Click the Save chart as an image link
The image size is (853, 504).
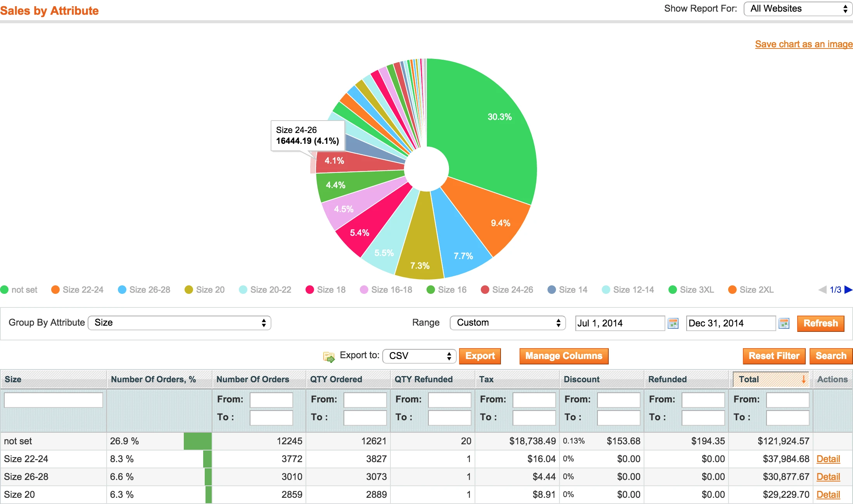[x=803, y=44]
